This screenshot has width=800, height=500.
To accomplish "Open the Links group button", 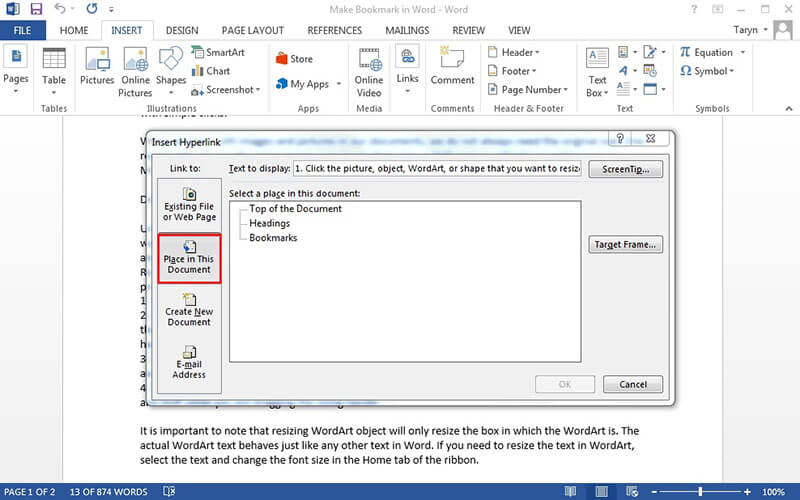I will pos(407,70).
